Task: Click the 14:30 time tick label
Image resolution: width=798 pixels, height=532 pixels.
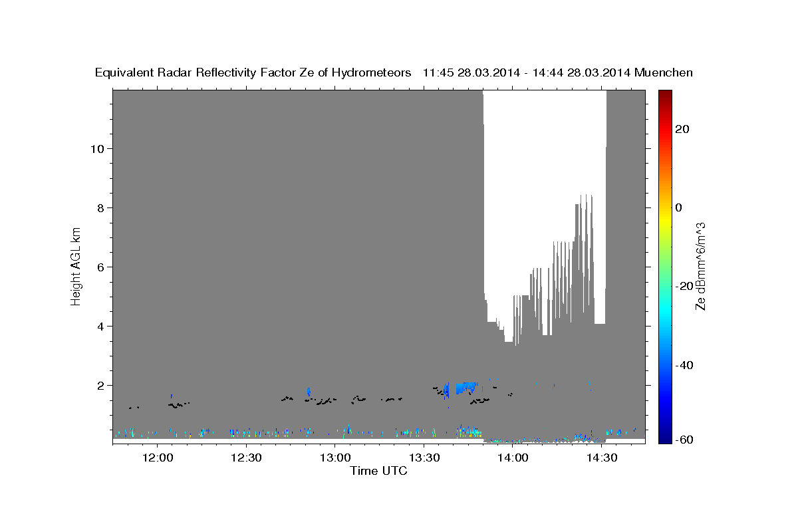Action: point(602,458)
